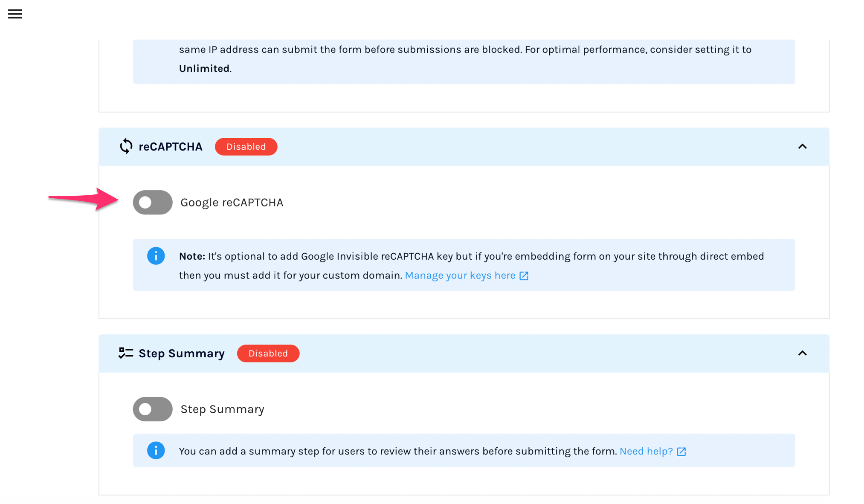
Task: Click the bold Unlimited text in note
Action: point(204,69)
